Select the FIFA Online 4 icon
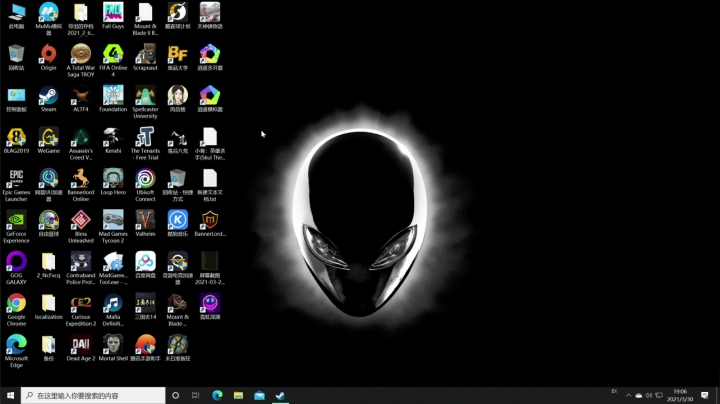 pyautogui.click(x=113, y=60)
